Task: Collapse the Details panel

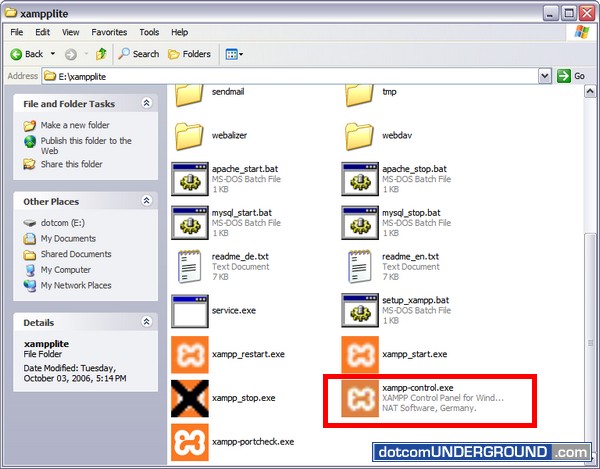Action: [147, 321]
